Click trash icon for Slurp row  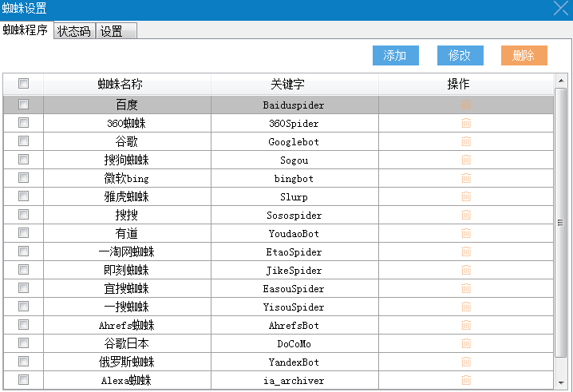pyautogui.click(x=466, y=196)
